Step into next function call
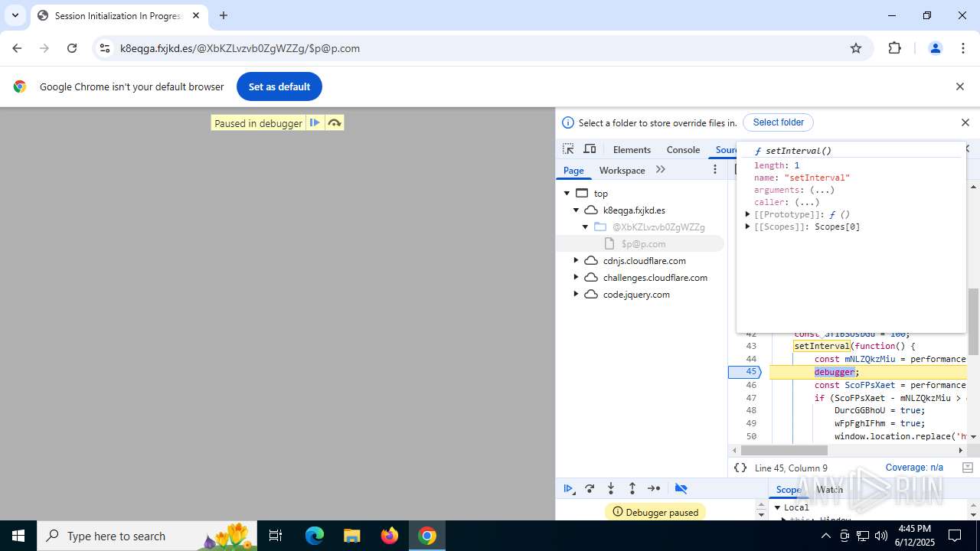Viewport: 980px width, 551px height. point(611,488)
